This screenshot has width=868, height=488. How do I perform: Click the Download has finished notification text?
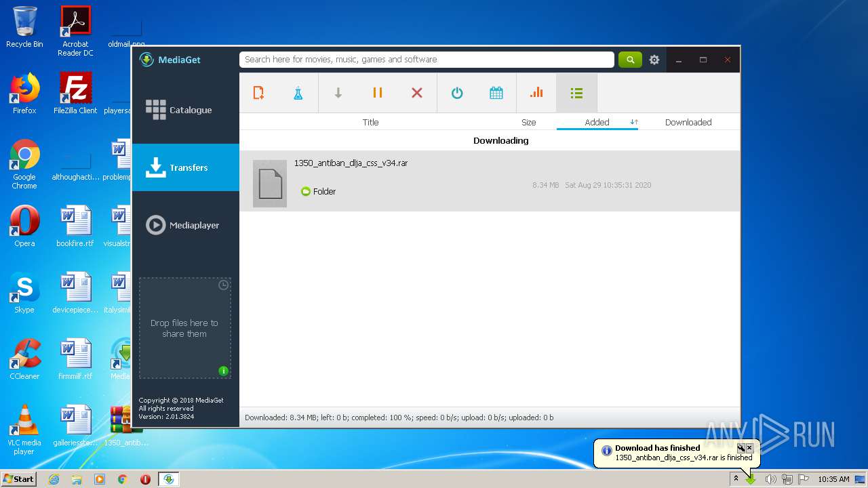pos(657,448)
